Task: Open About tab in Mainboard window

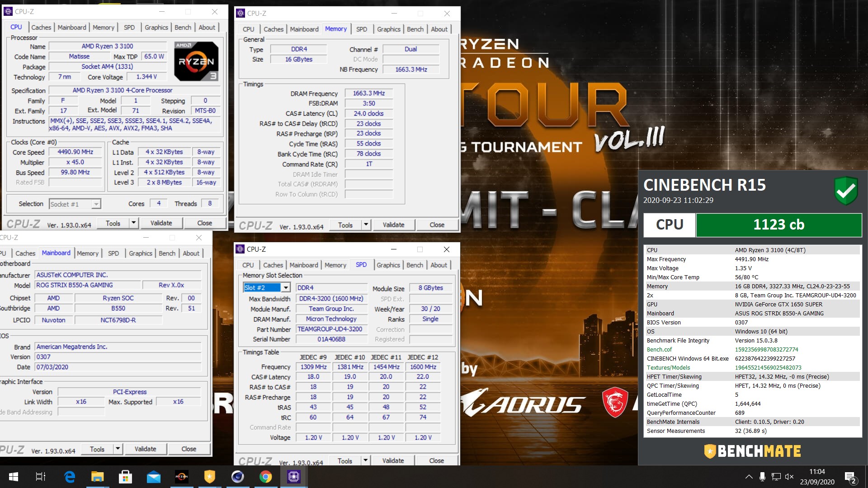Action: [x=191, y=253]
